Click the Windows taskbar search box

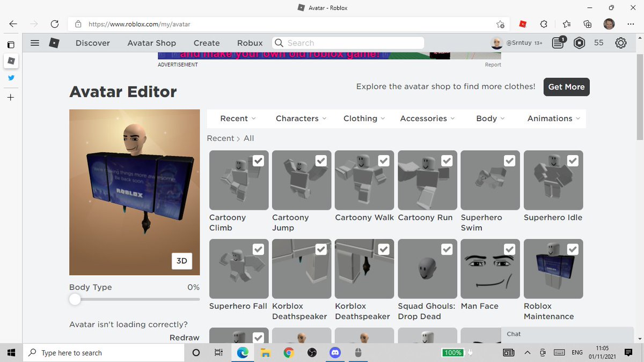click(x=104, y=352)
